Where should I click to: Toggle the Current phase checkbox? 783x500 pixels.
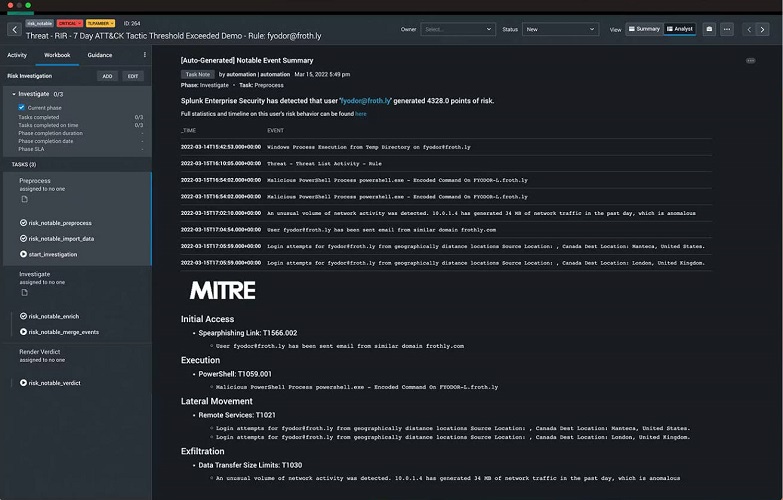[21, 107]
